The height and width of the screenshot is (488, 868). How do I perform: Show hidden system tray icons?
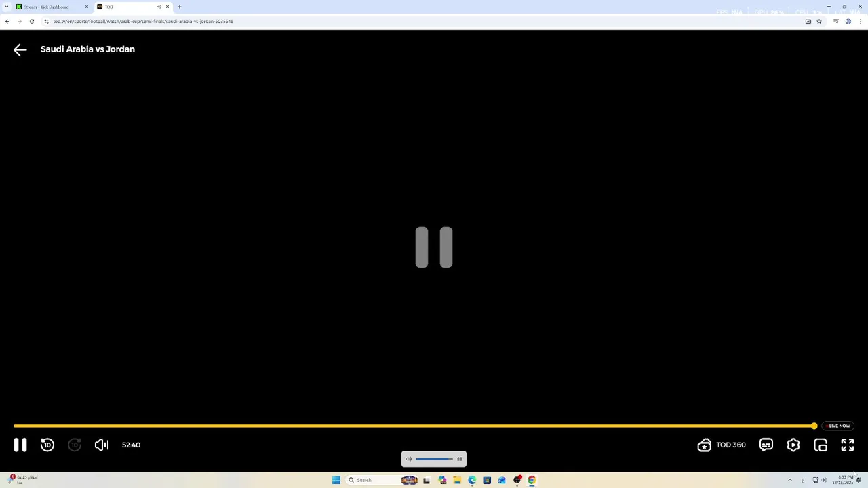(789, 480)
